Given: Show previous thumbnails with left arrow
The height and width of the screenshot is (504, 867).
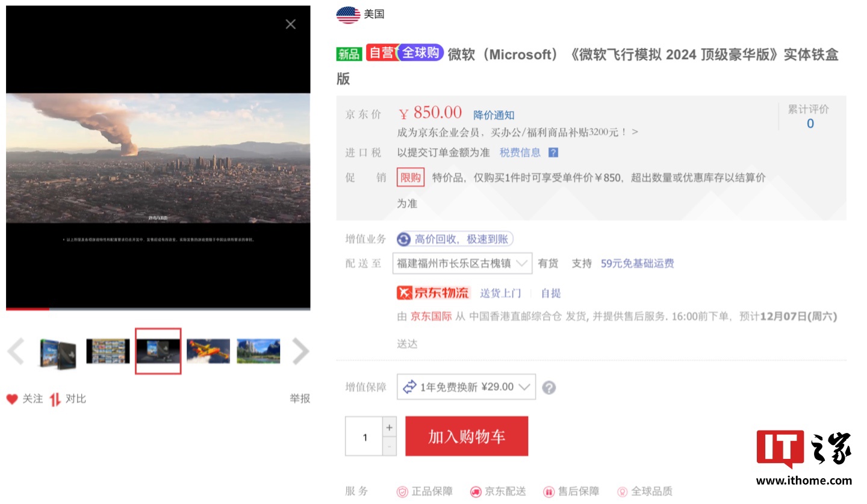Looking at the screenshot, I should 16,352.
